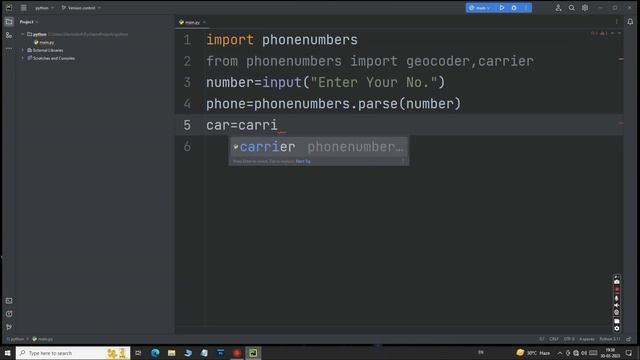Viewport: 640px width, 360px height.
Task: Expand Scratches and Consoles node
Action: tap(22, 58)
